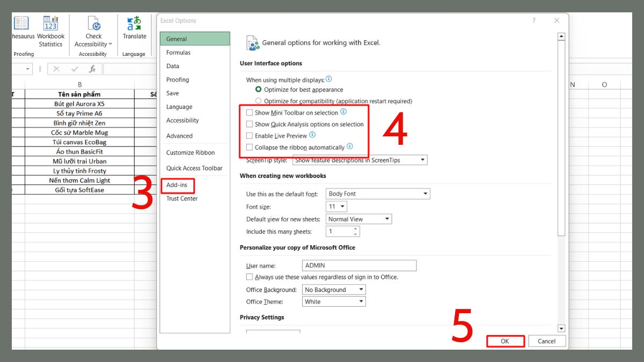The height and width of the screenshot is (362, 644).
Task: Increase Include this many sheets with stepper
Action: (x=356, y=229)
